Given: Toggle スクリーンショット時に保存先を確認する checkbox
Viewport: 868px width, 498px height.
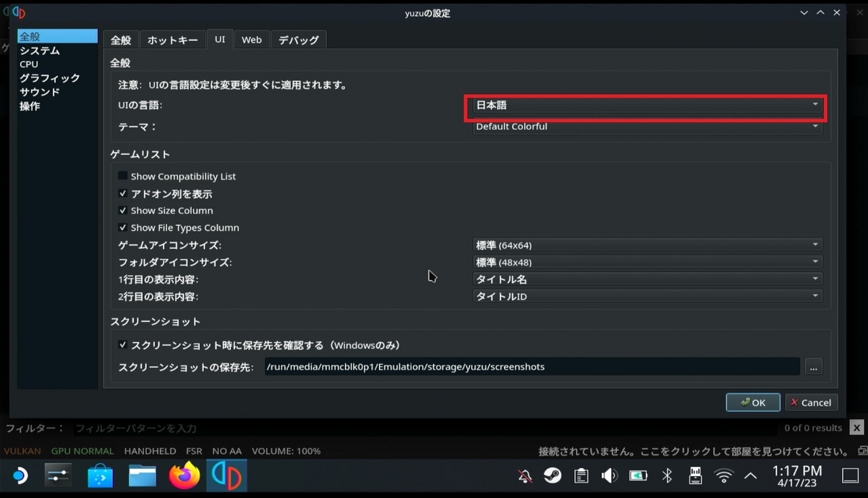Looking at the screenshot, I should point(123,345).
